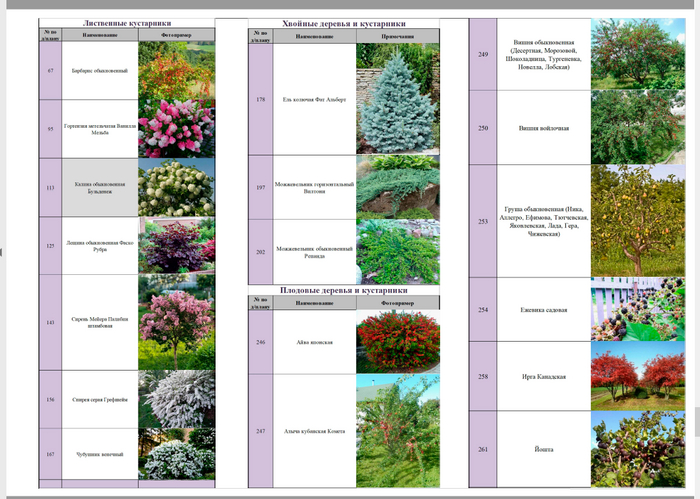
Task: Click the blue spruce photo in row 178
Action: click(x=398, y=99)
